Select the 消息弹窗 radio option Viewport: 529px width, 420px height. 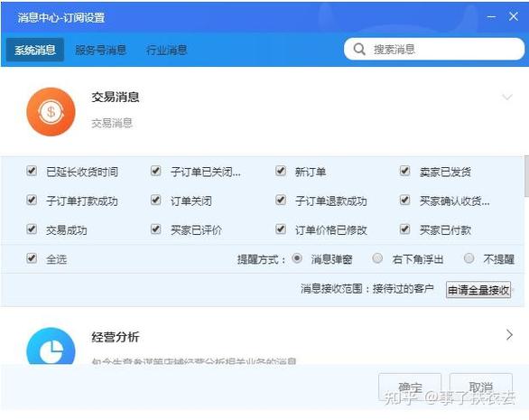click(297, 258)
